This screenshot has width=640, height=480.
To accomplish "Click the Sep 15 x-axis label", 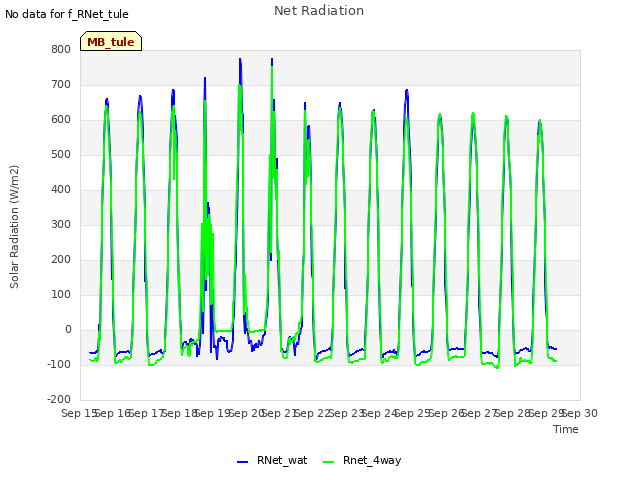I will click(x=78, y=413).
